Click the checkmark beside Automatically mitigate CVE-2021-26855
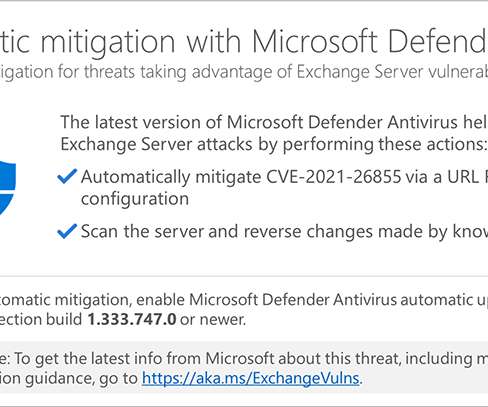This screenshot has height=407, width=488. tap(67, 176)
